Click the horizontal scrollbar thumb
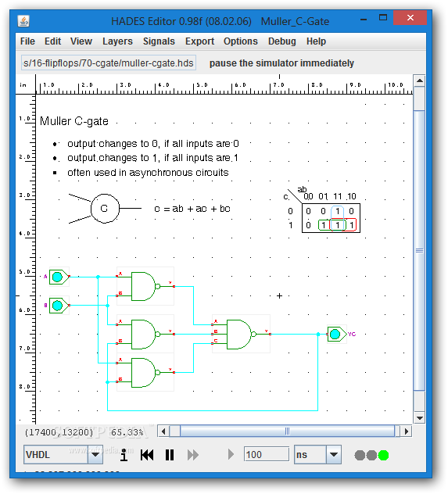Screen dimensions: 448x494 [287, 431]
